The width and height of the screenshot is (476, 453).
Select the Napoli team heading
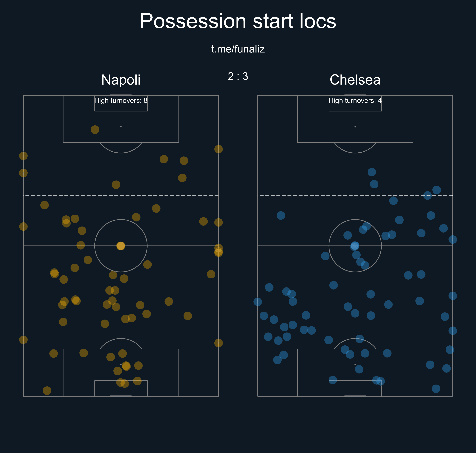[x=121, y=80]
